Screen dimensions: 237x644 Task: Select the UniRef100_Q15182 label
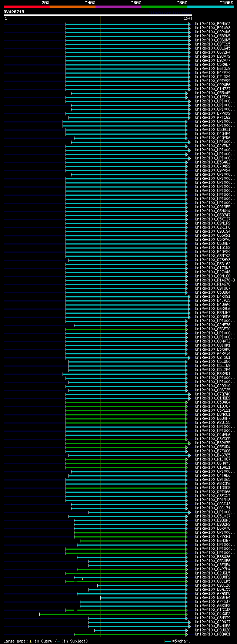[x=213, y=247]
